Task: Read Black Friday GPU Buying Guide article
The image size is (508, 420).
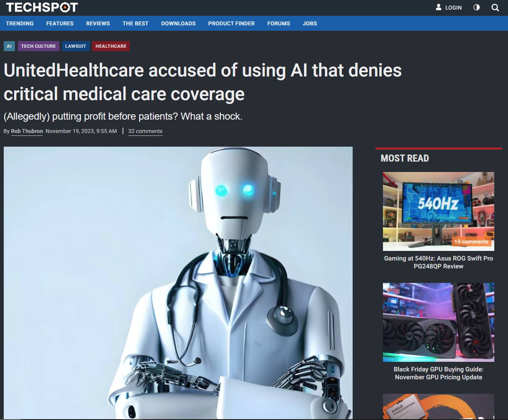Action: coord(439,373)
